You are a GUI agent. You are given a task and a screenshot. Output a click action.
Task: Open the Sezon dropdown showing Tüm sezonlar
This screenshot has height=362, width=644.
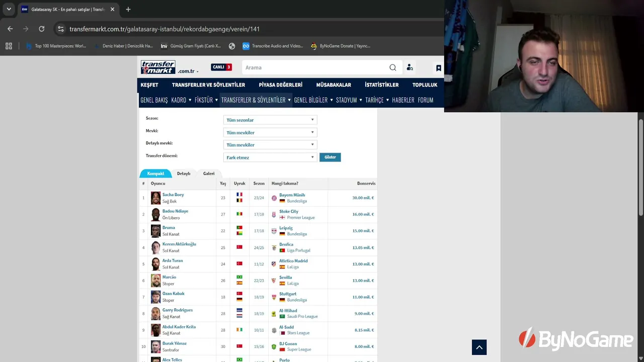point(270,120)
